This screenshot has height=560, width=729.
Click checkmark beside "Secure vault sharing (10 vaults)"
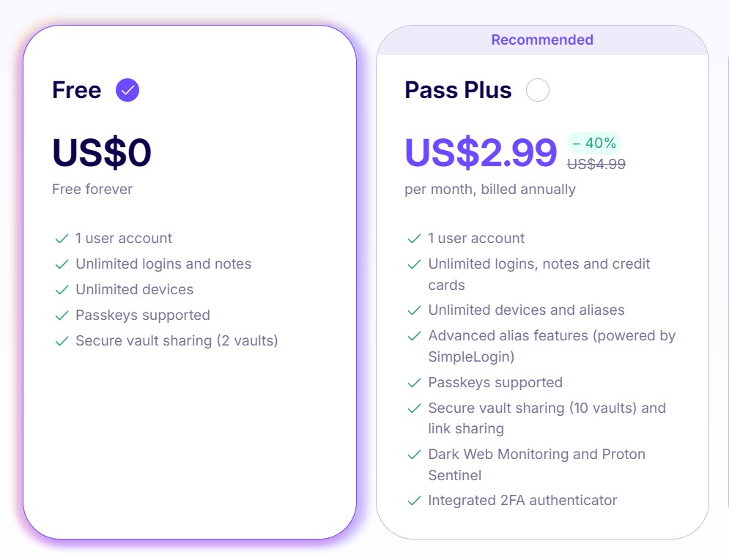(415, 408)
